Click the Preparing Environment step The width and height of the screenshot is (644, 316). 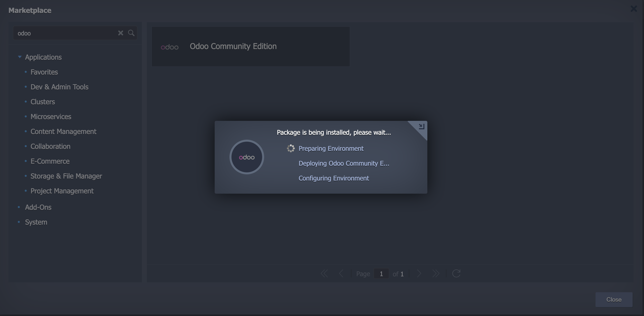pos(331,149)
